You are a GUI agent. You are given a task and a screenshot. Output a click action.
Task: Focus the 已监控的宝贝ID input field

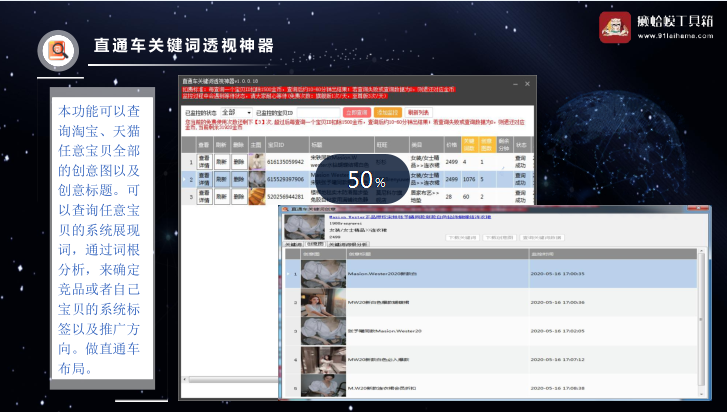tap(318, 113)
